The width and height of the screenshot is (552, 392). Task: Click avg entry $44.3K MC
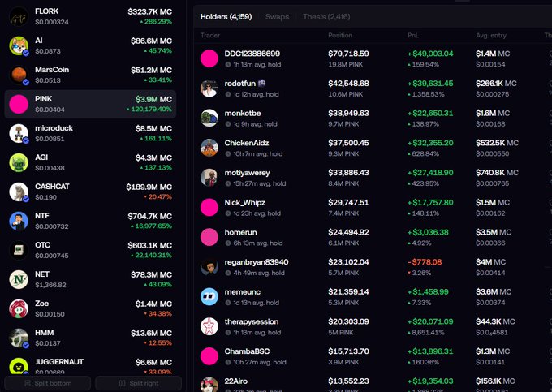tap(495, 321)
